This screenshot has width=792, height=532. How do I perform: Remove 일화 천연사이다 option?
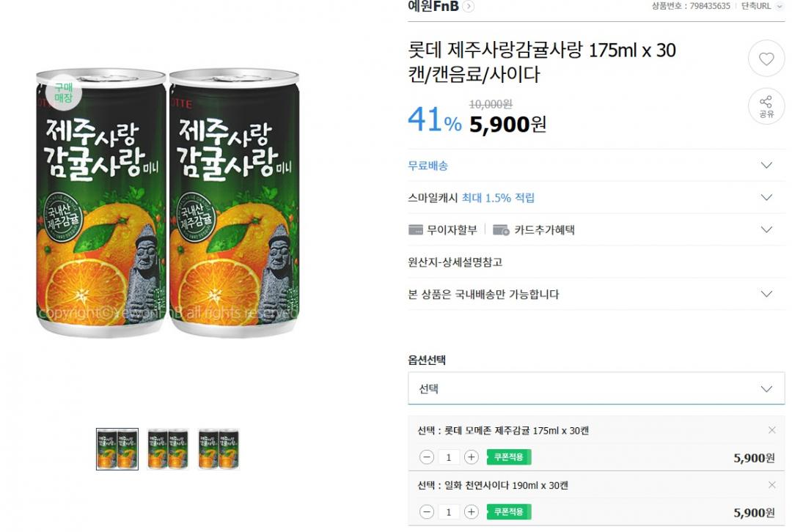coord(771,485)
